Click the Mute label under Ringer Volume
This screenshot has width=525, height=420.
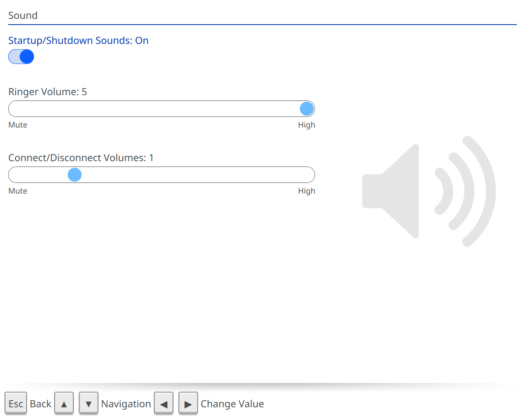point(18,125)
